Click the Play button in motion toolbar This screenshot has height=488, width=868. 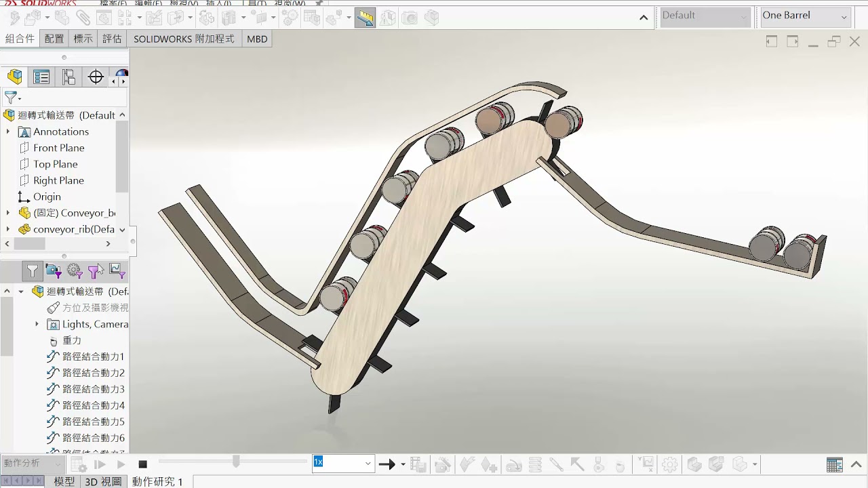[x=121, y=464]
